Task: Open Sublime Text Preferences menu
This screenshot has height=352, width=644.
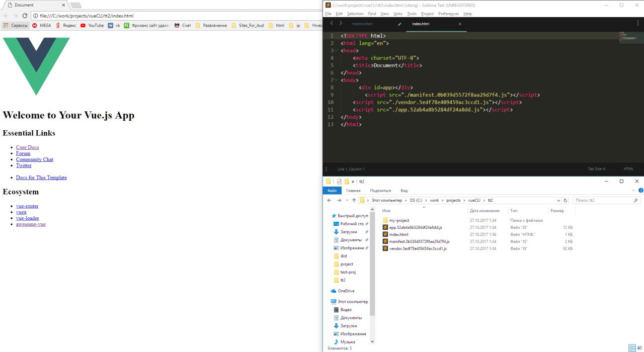Action: pyautogui.click(x=448, y=14)
